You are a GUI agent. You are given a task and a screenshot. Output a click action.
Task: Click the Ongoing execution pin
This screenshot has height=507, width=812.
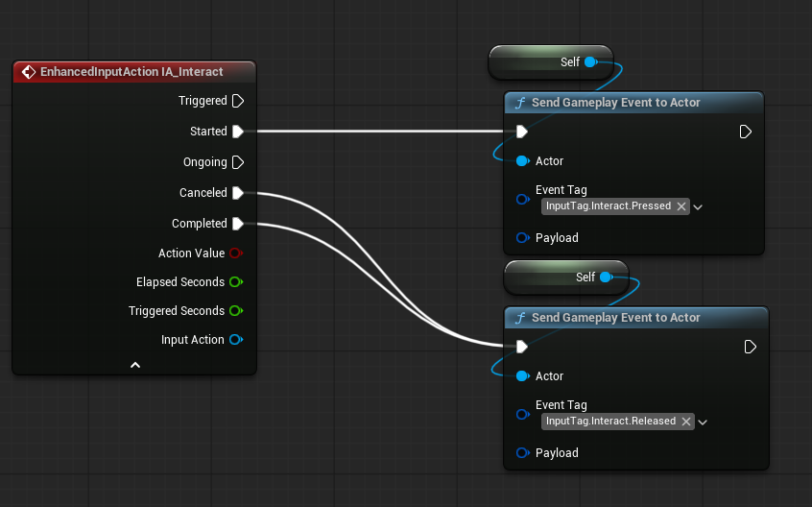tap(238, 162)
